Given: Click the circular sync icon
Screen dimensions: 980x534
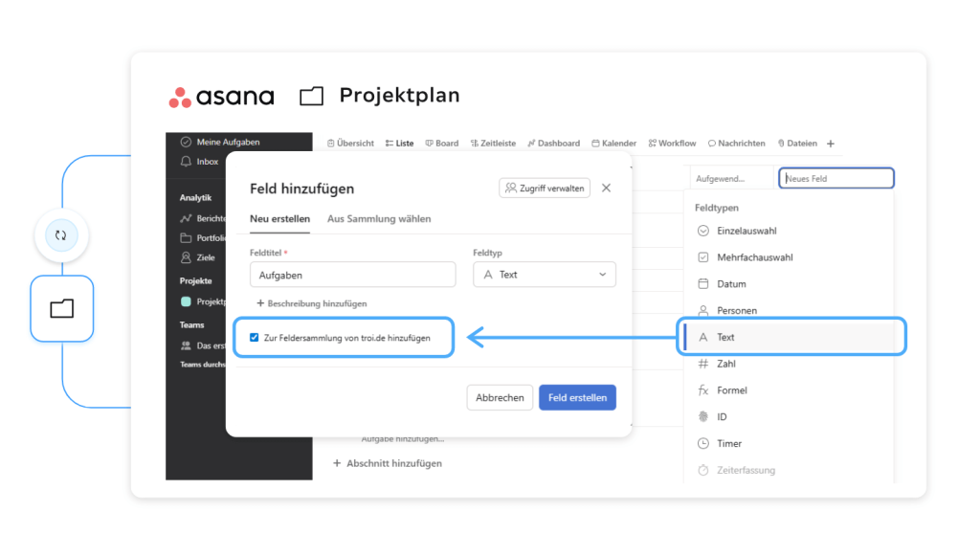Looking at the screenshot, I should pos(62,234).
